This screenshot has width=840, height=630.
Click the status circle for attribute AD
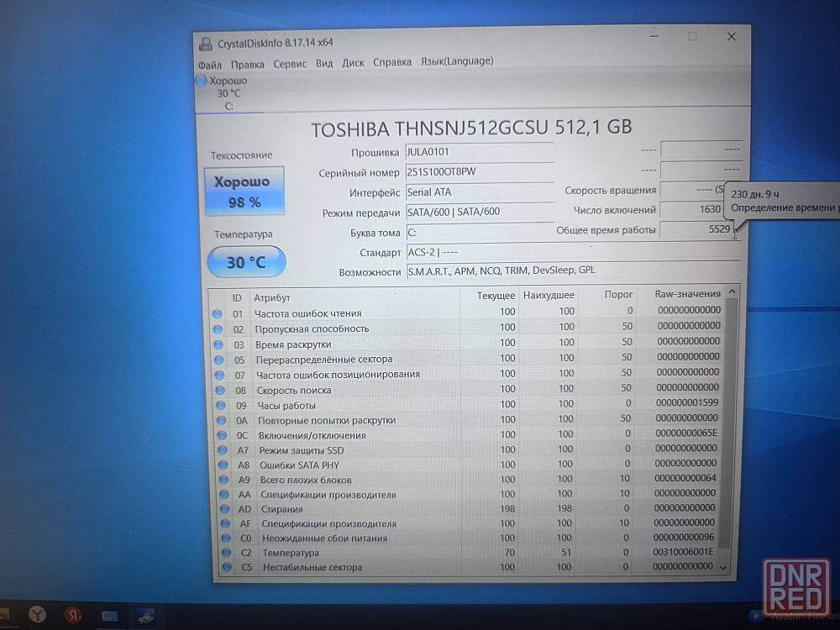tap(224, 509)
